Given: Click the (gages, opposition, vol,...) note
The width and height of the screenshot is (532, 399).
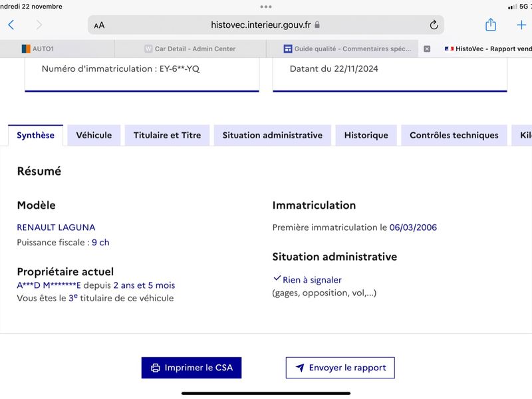Looking at the screenshot, I should [x=325, y=293].
